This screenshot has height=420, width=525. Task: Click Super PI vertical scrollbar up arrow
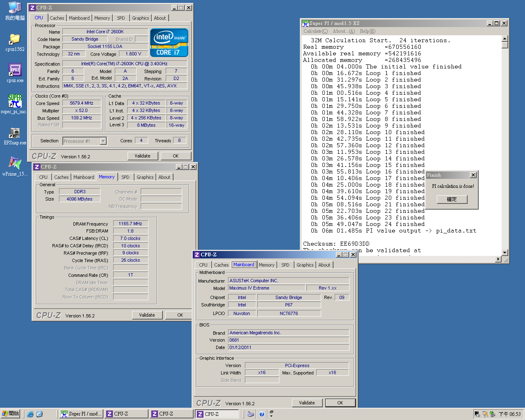505,39
